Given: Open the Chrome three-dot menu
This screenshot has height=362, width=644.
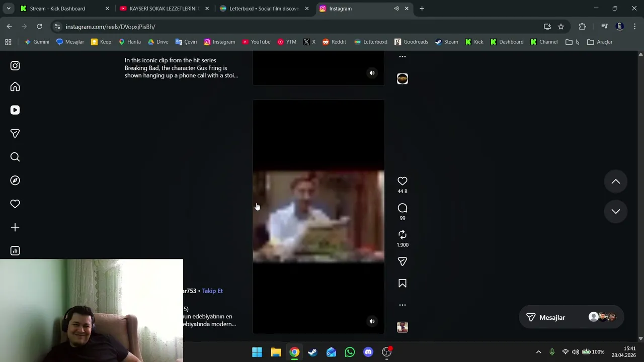Looking at the screenshot, I should (634, 27).
